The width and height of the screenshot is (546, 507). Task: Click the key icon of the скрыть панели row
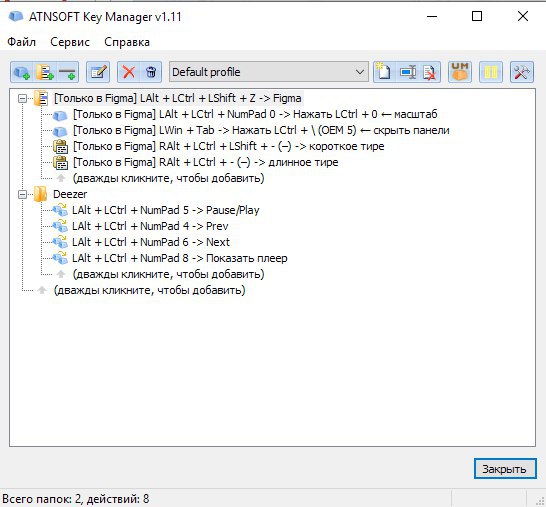pyautogui.click(x=60, y=131)
